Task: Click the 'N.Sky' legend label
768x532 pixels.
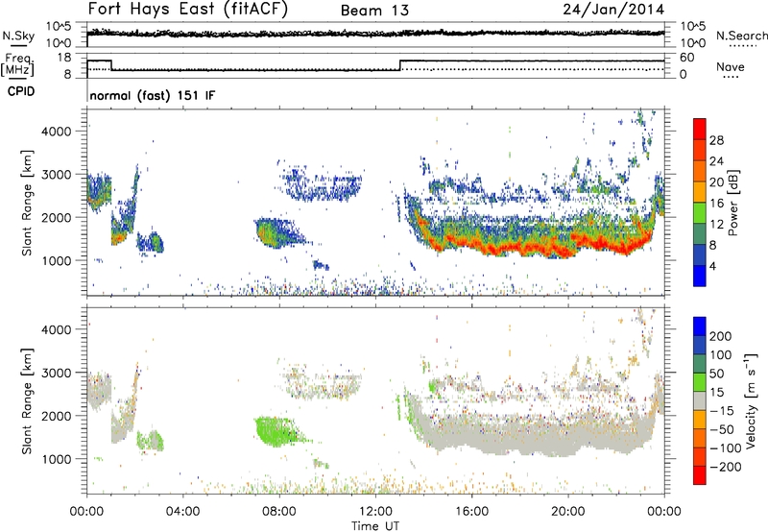Action: pos(18,36)
